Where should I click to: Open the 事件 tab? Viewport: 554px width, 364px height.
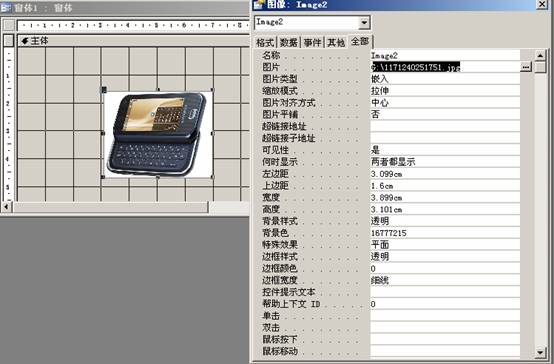(312, 42)
